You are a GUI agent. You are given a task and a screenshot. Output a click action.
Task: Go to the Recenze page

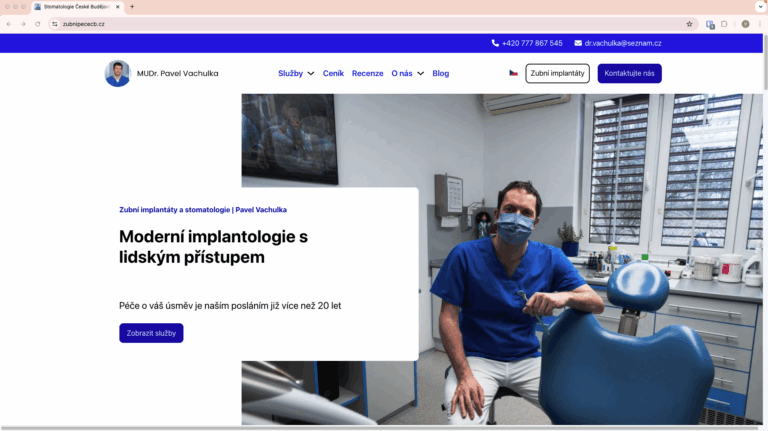click(367, 73)
